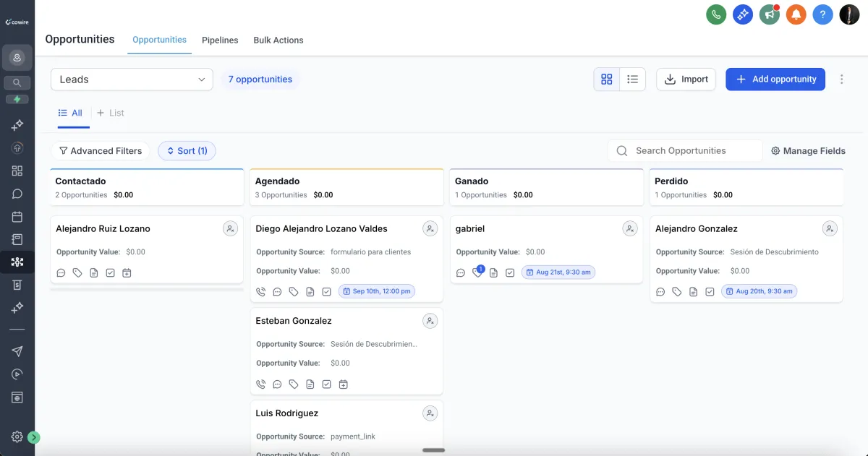868x456 pixels.
Task: Open the user profile avatar
Action: (849, 14)
